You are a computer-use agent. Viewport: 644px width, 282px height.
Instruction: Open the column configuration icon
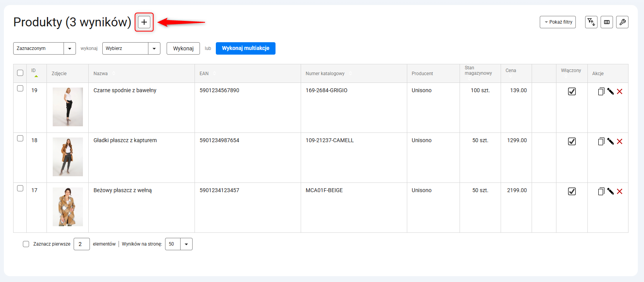click(607, 22)
